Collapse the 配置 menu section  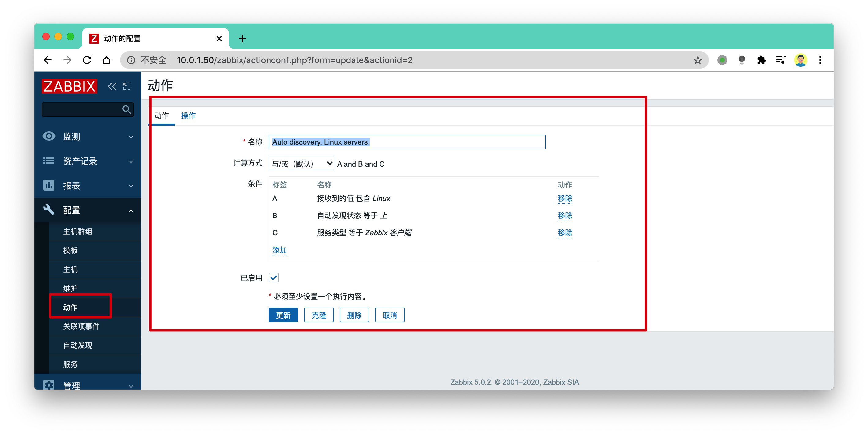[88, 210]
